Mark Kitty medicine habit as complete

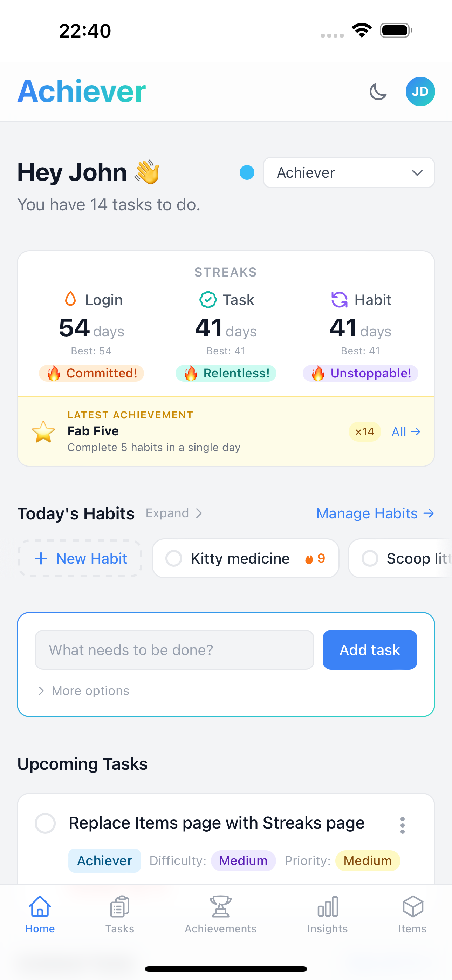coord(174,558)
